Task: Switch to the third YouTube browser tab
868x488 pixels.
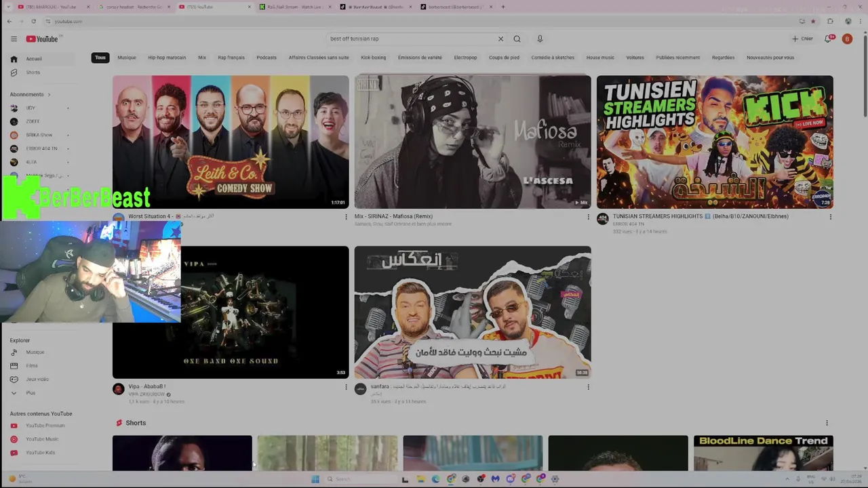Action: 214,7
